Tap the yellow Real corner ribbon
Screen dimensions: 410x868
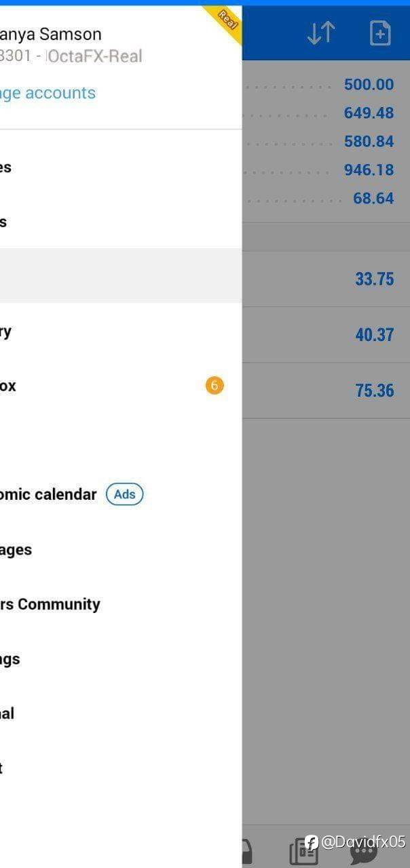point(227,20)
